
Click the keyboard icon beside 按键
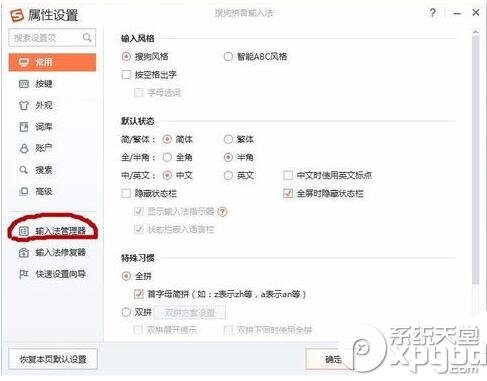[x=24, y=84]
